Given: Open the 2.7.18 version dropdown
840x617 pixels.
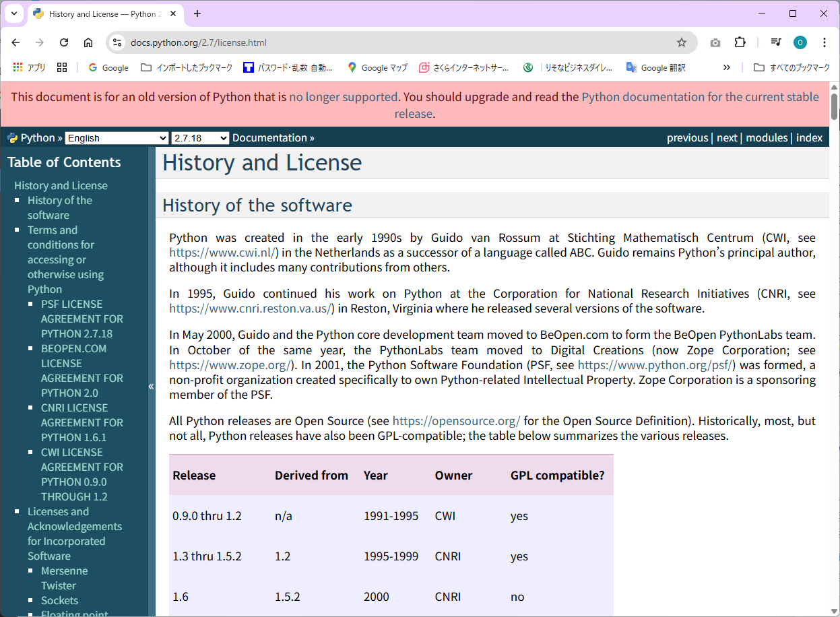Looking at the screenshot, I should [200, 138].
